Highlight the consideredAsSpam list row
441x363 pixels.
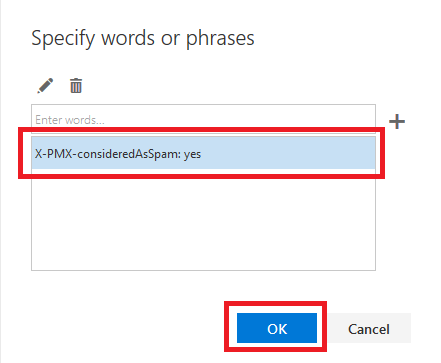[x=203, y=154]
